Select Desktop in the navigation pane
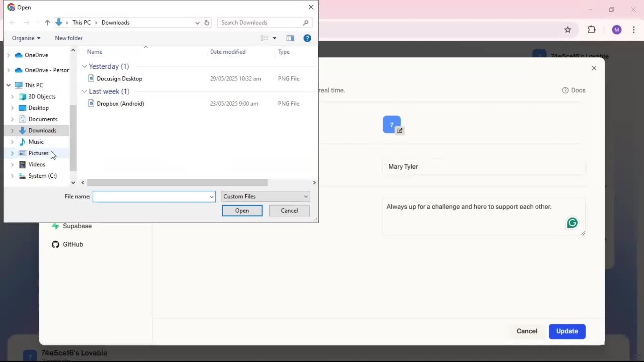 click(39, 108)
